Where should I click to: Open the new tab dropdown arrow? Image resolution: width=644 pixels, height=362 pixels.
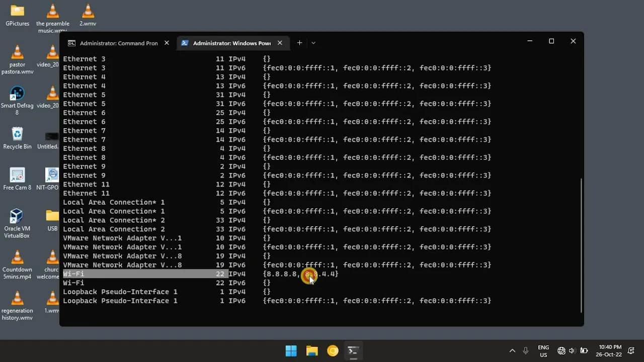pos(313,43)
